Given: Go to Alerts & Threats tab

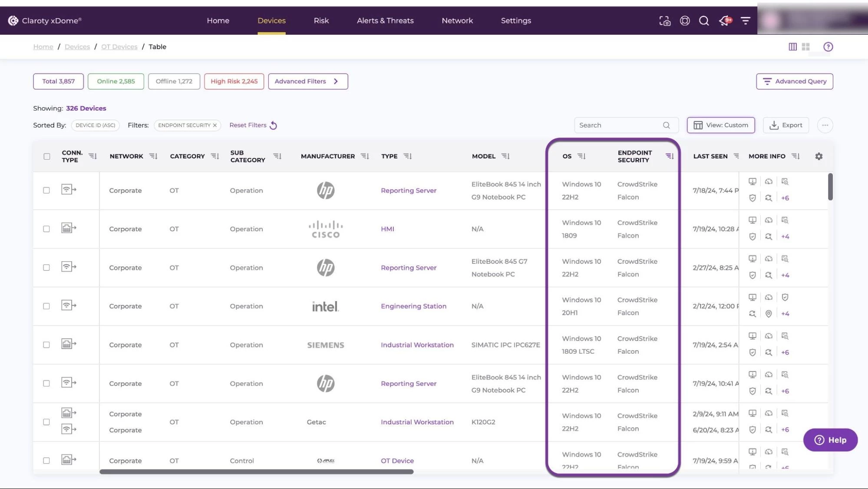Looking at the screenshot, I should pos(385,20).
